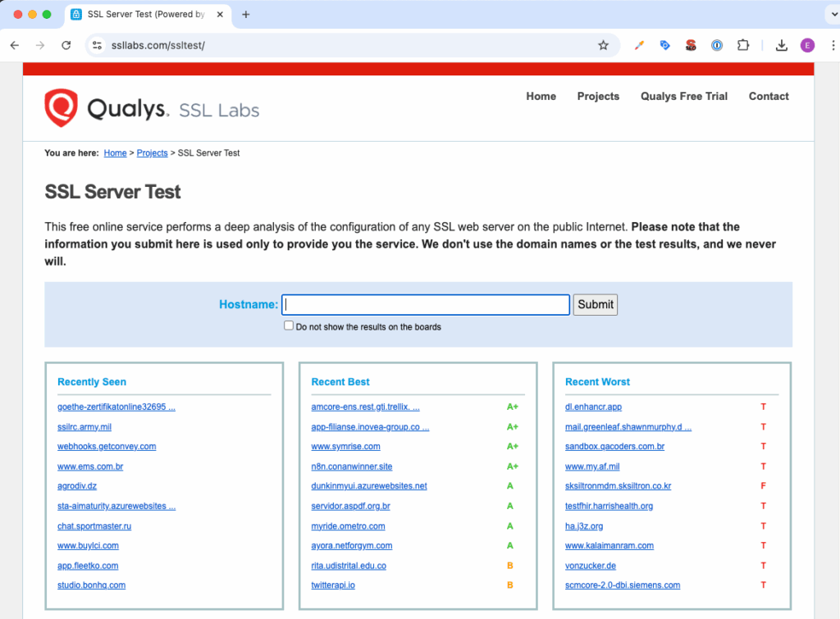
Task: Open the 1Password extension icon
Action: click(717, 46)
